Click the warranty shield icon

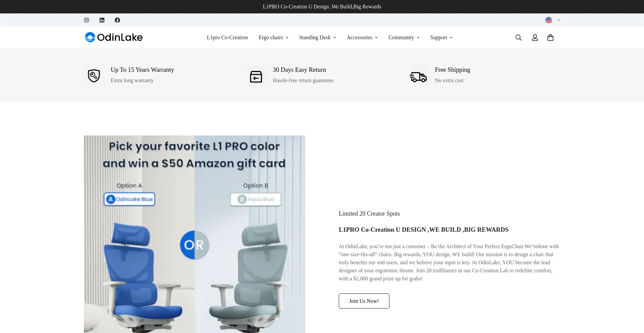point(94,75)
